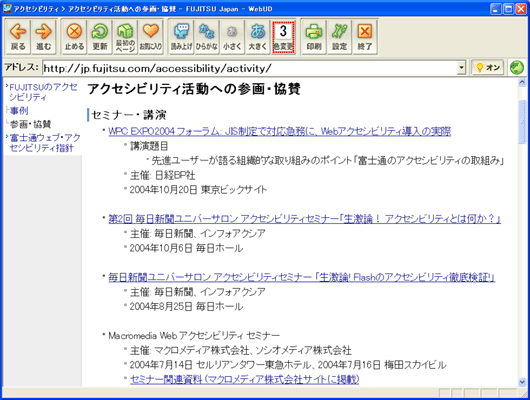Screen dimensions: 530x400
Task: Go back with the 戻る button
Action: pyautogui.click(x=18, y=37)
